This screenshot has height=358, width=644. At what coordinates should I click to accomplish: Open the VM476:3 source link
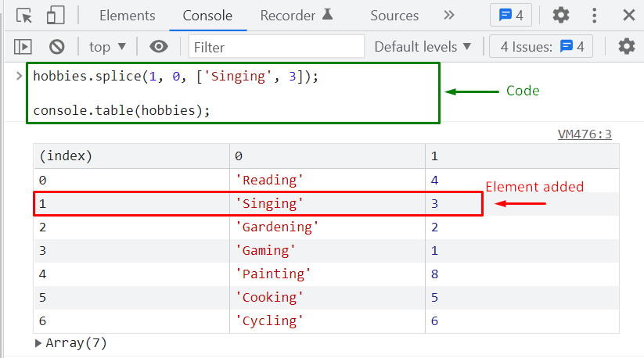[x=585, y=134]
